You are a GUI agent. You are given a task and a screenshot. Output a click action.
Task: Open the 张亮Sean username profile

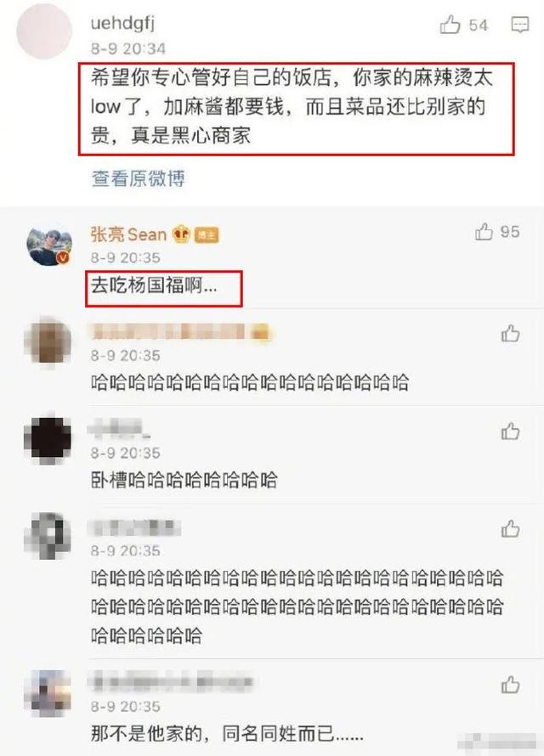[x=128, y=234]
